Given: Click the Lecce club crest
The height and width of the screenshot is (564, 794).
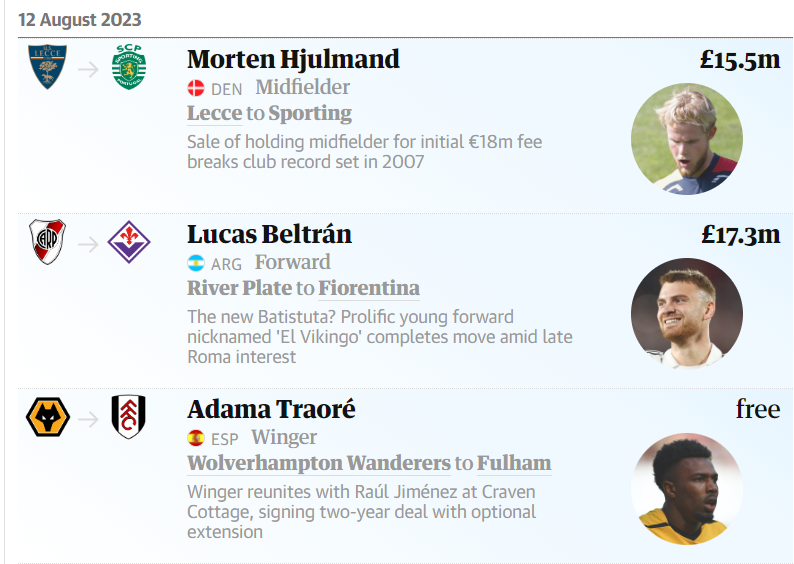Looking at the screenshot, I should (x=47, y=68).
